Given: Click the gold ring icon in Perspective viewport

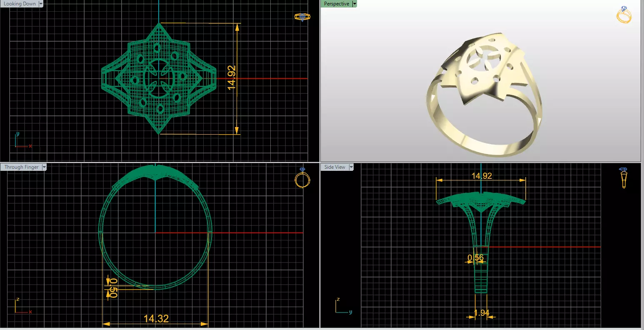Looking at the screenshot, I should point(624,15).
